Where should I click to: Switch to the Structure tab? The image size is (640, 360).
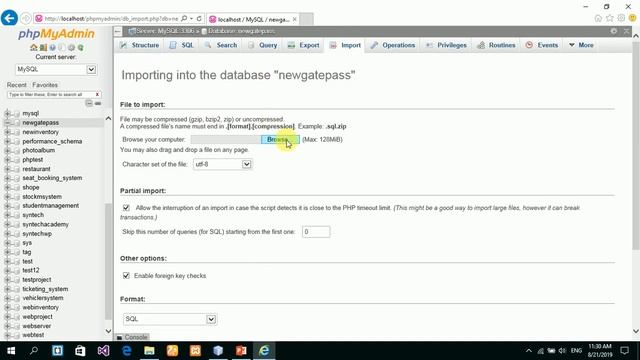click(139, 45)
